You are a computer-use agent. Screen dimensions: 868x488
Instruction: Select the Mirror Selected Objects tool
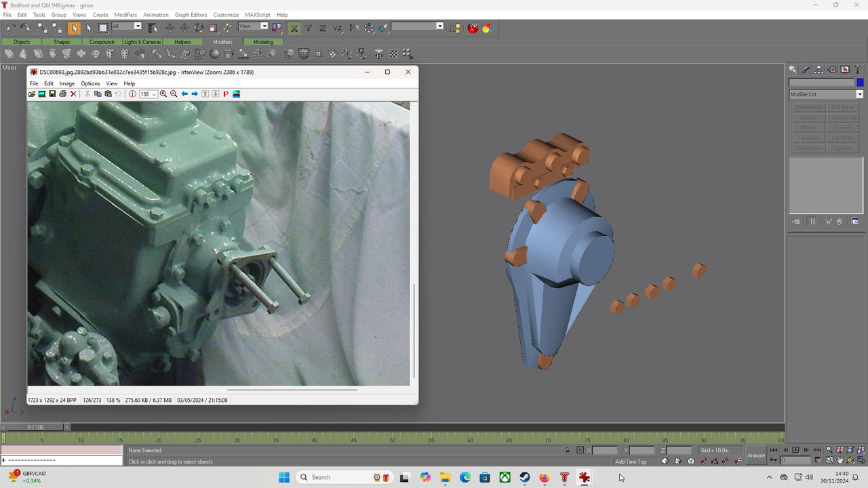(353, 28)
